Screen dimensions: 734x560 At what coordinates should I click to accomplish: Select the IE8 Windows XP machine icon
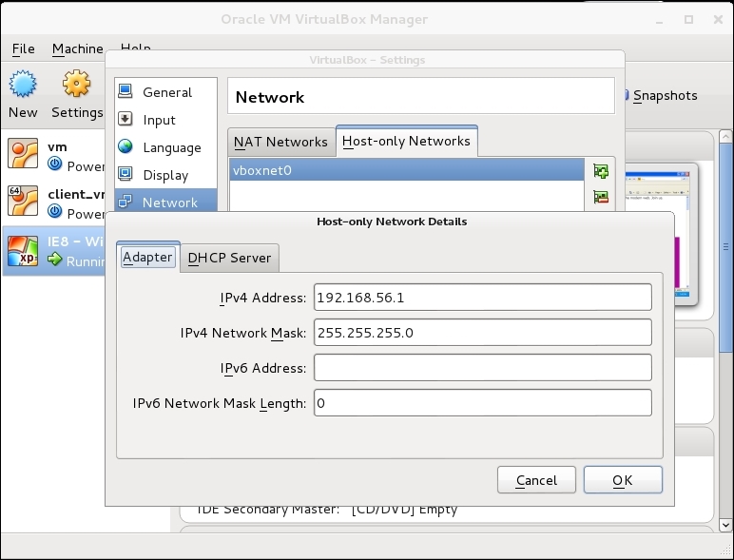tap(23, 250)
